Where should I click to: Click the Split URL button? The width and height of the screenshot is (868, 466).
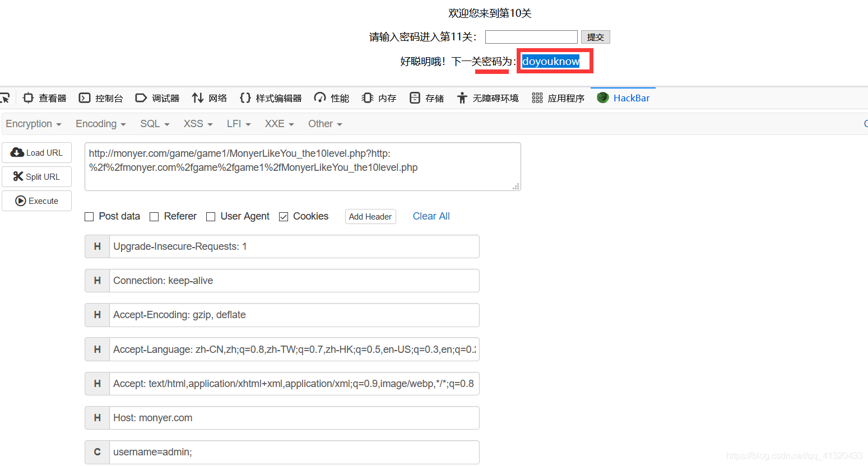pyautogui.click(x=37, y=177)
